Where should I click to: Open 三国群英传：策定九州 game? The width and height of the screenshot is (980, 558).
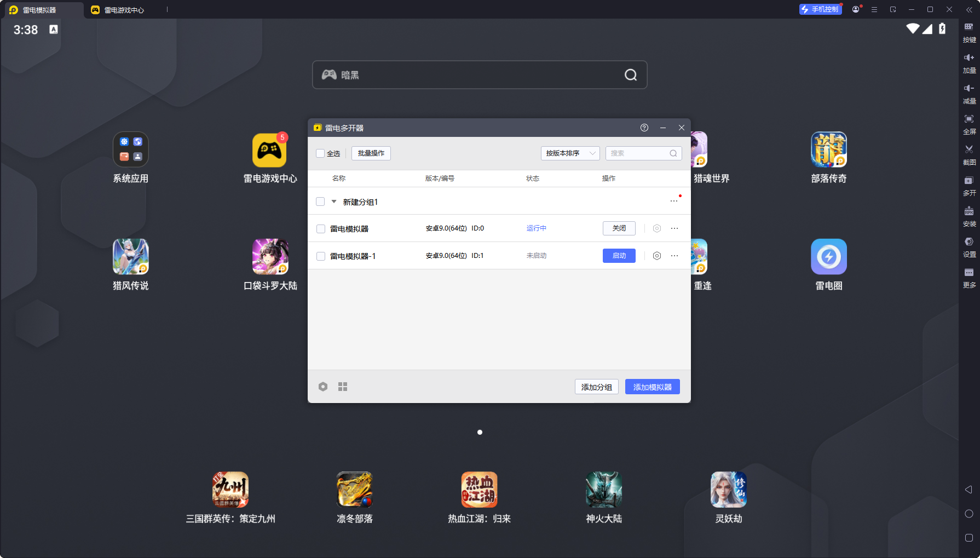(230, 490)
